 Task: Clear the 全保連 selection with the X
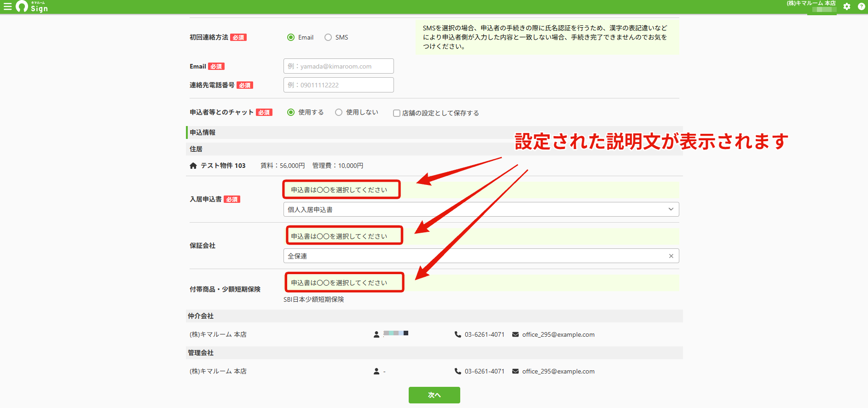tap(671, 256)
